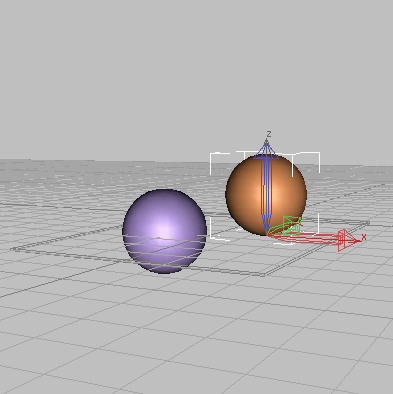393x394 pixels.
Task: Click the gizmo origin where axes meet
Action: click(x=267, y=234)
